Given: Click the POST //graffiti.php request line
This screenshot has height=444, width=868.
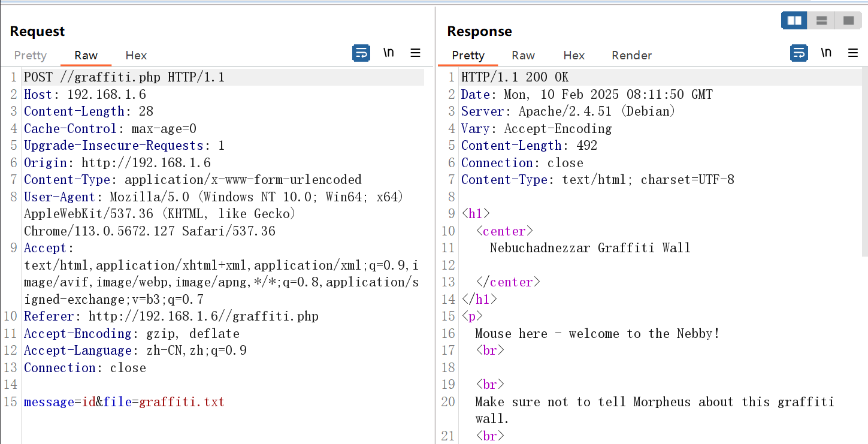Looking at the screenshot, I should (x=124, y=77).
